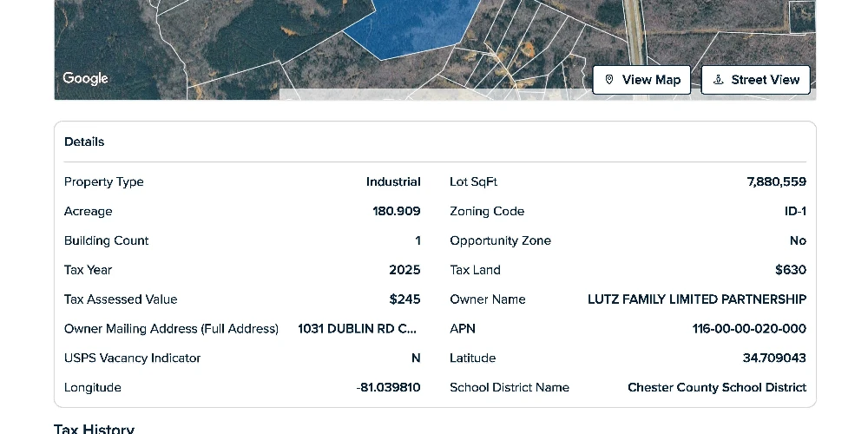The height and width of the screenshot is (434, 868).
Task: Click the USPS Vacancy Indicator label
Action: (132, 358)
